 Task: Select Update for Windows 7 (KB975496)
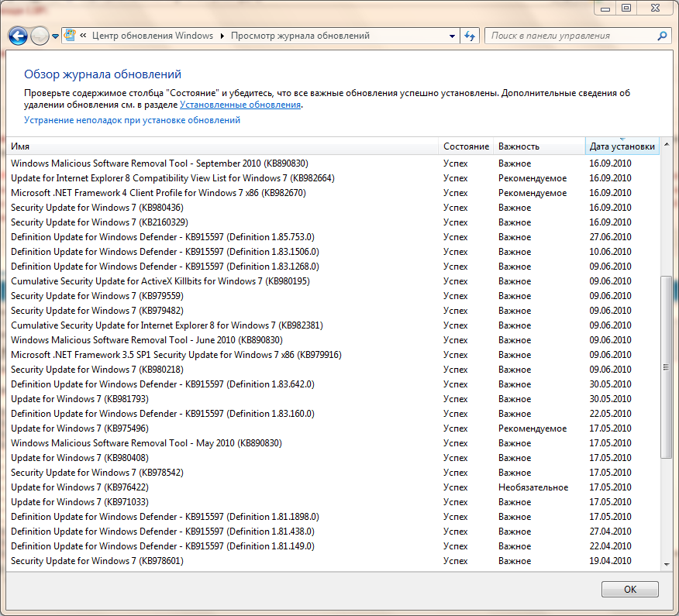(333, 428)
